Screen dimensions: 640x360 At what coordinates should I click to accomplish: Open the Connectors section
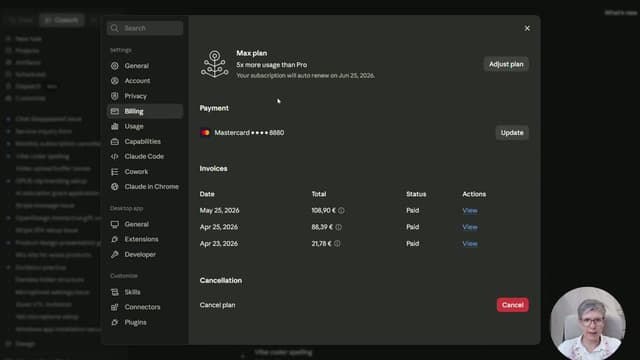[x=145, y=307]
